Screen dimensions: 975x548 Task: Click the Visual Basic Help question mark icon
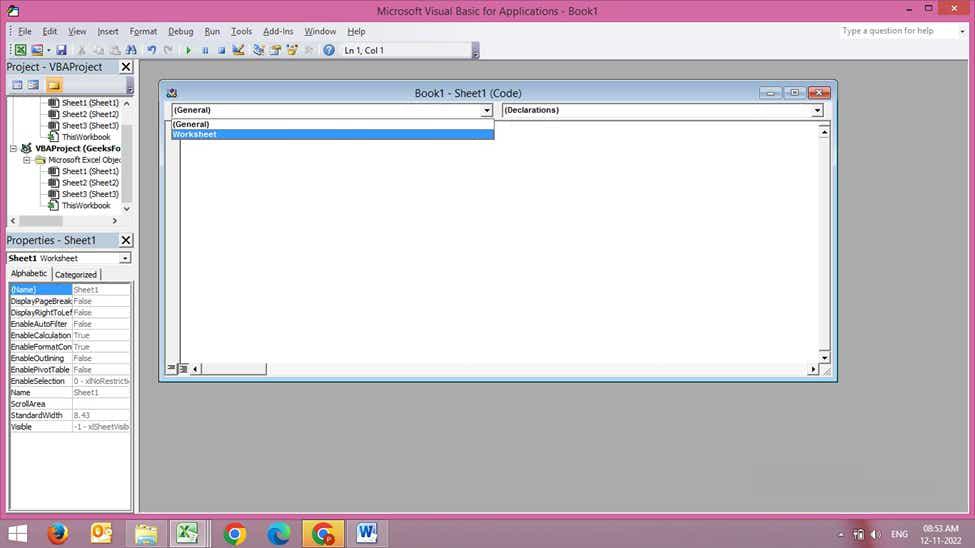coord(329,50)
